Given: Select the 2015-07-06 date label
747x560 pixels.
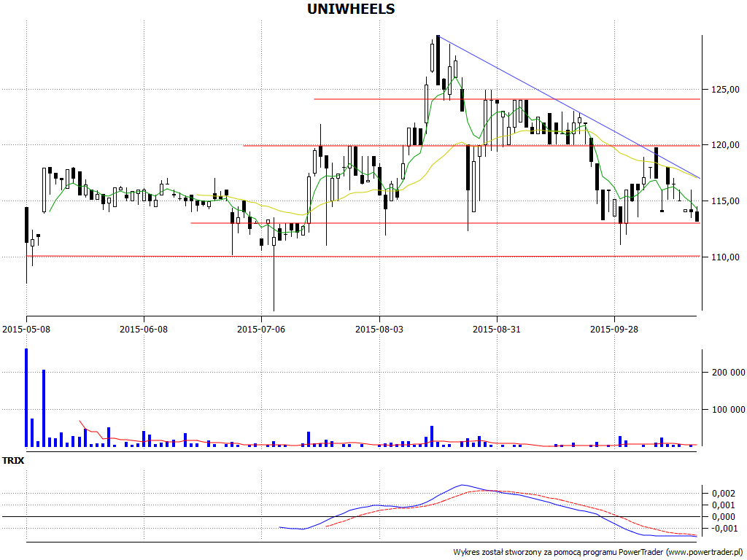Looking at the screenshot, I should click(261, 329).
